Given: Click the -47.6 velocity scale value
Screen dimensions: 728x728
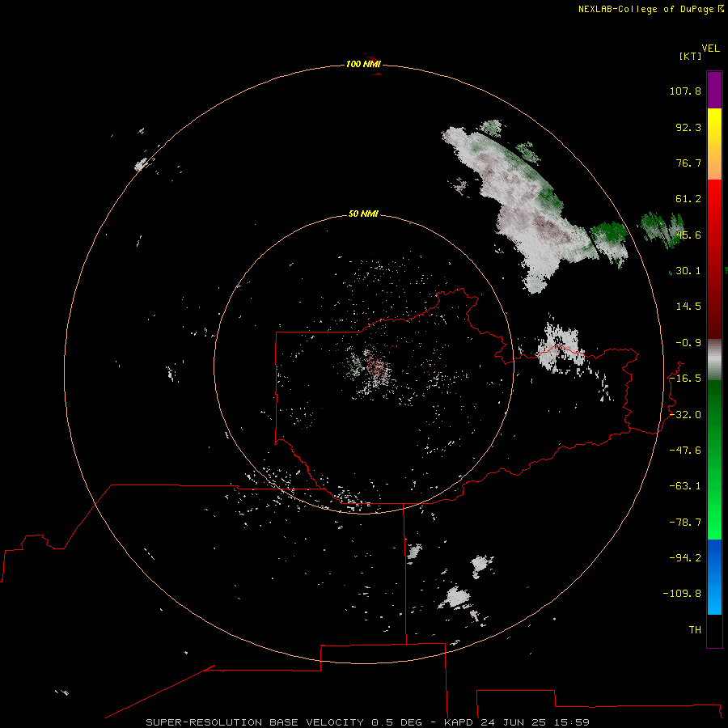Looking at the screenshot, I should 685,451.
